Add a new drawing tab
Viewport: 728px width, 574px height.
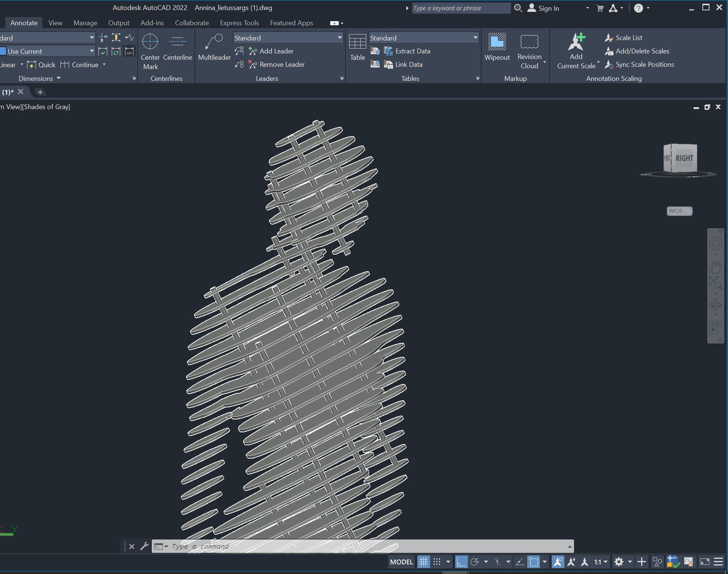tap(40, 92)
